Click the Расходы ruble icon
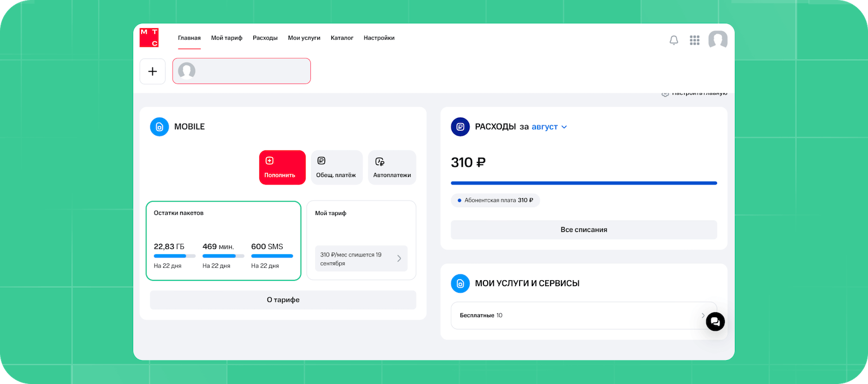The height and width of the screenshot is (384, 868). (460, 127)
